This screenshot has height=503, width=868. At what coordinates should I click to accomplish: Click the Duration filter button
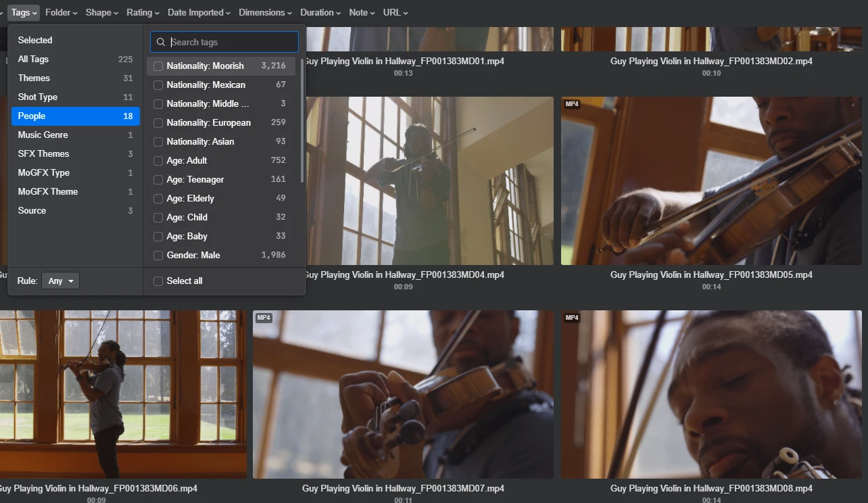tap(321, 13)
